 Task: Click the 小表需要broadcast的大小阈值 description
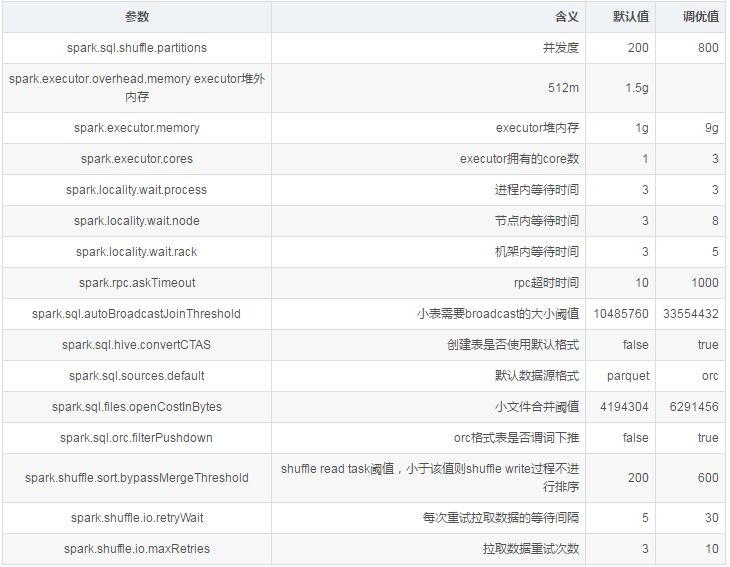point(498,314)
